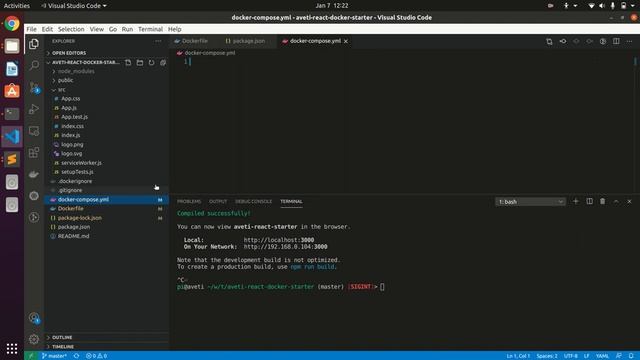Switch to the Problems panel tab
The width and height of the screenshot is (640, 360).
point(189,202)
